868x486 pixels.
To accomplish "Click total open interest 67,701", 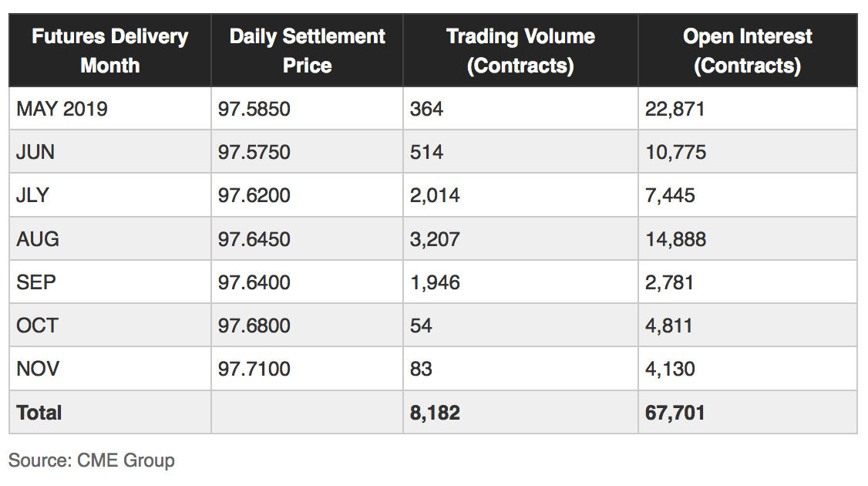I will 675,413.
